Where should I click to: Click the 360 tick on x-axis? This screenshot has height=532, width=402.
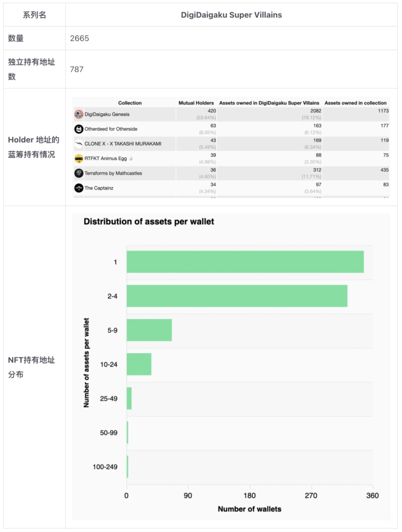(372, 496)
